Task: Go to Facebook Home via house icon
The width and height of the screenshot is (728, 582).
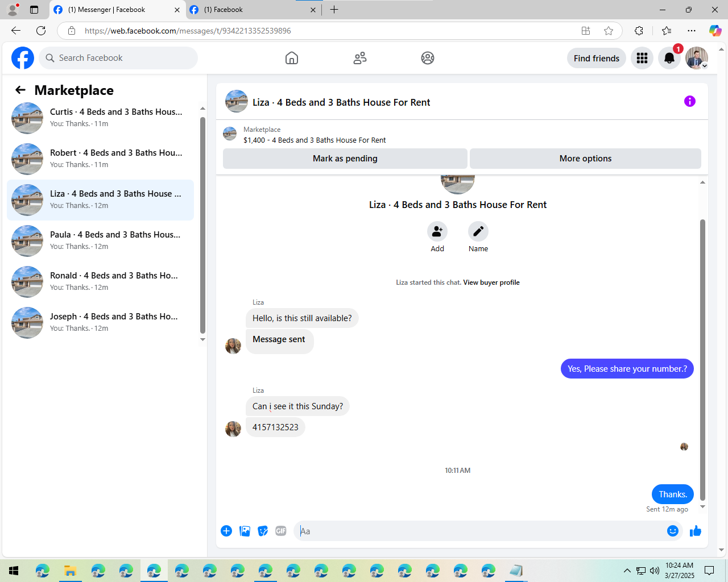Action: point(292,58)
